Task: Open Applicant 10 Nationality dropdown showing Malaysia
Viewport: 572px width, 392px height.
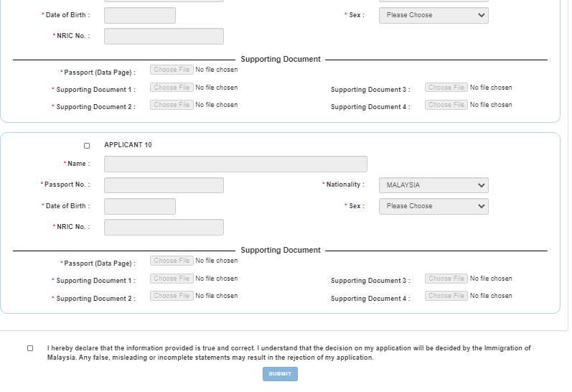Action: point(433,185)
